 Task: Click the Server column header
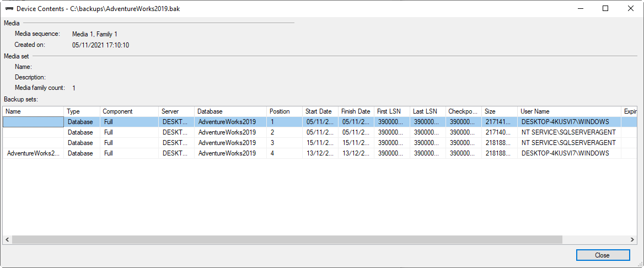176,111
